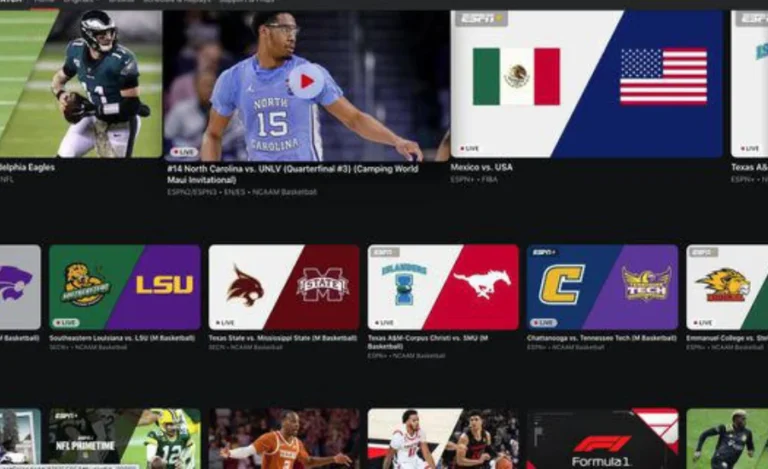Viewport: 768px width, 469px height.
Task: Open the North Carolina vs. UNLV thumbnail
Action: (x=307, y=86)
